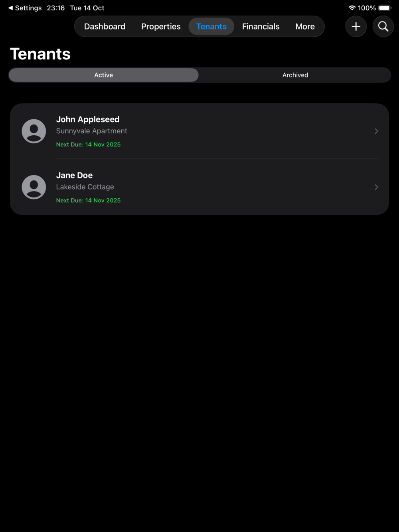
Task: Click John Appleseed's avatar icon
Action: click(34, 131)
